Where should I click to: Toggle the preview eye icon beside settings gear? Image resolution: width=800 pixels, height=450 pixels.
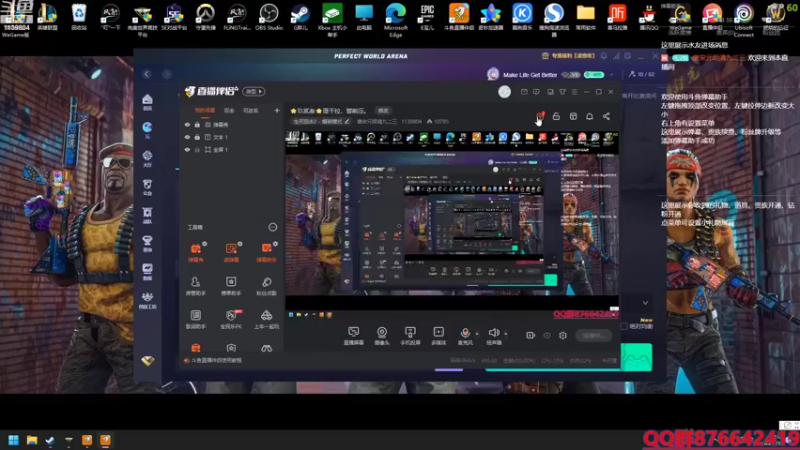pyautogui.click(x=547, y=335)
